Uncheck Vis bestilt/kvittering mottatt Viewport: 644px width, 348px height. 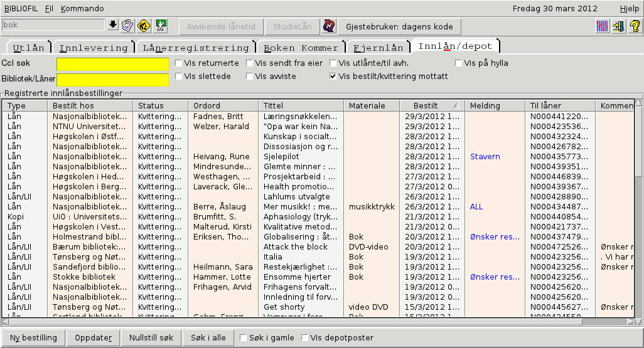coord(333,76)
